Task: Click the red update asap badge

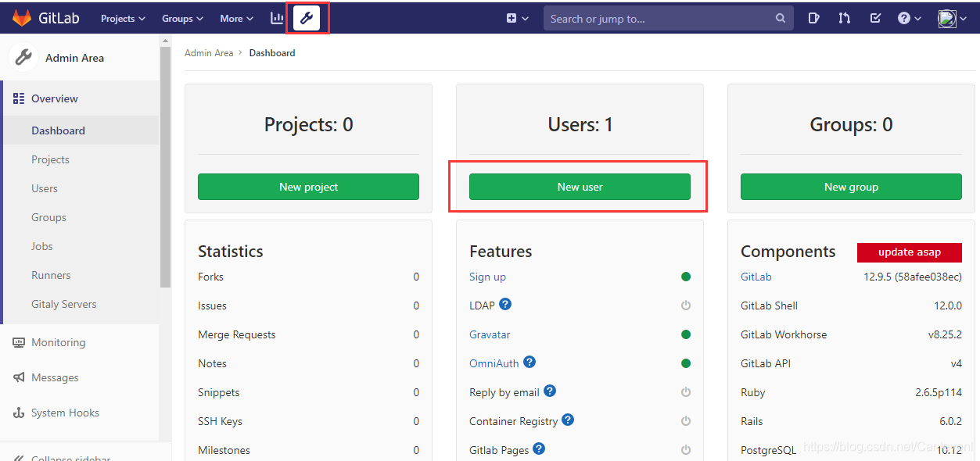Action: [x=910, y=252]
